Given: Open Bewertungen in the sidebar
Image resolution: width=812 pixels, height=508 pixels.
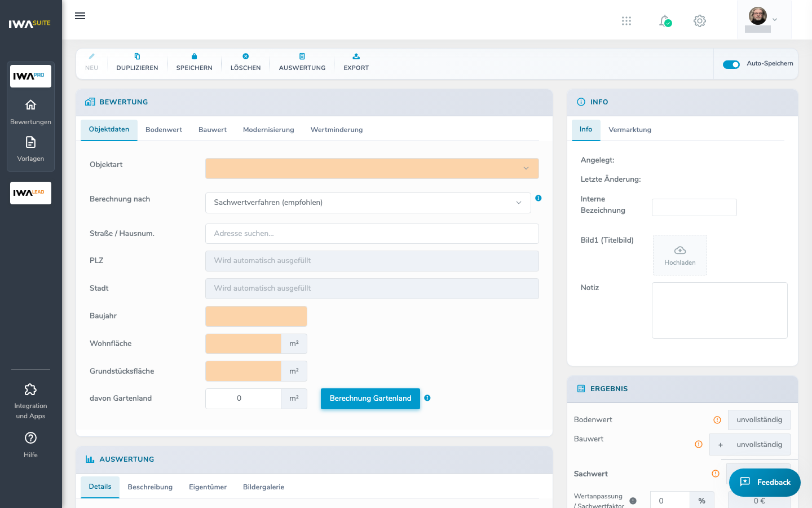Looking at the screenshot, I should tap(30, 112).
